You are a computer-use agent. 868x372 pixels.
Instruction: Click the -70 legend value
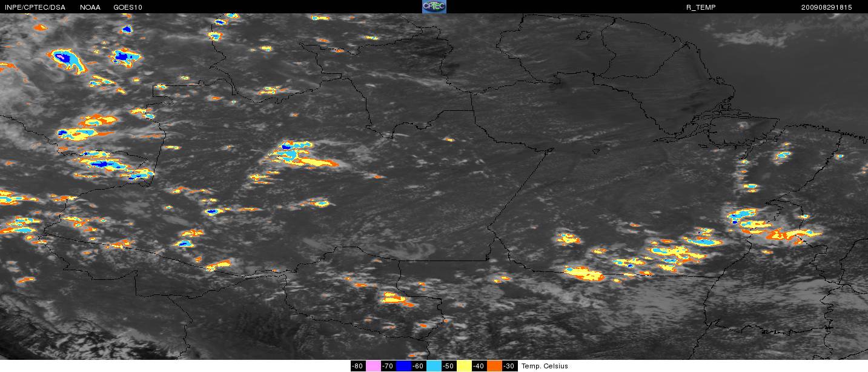(388, 366)
